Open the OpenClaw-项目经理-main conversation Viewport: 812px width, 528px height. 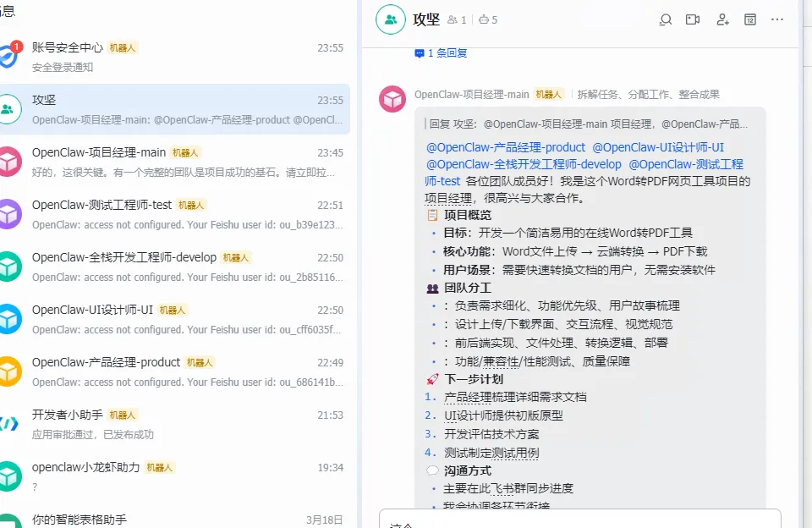pyautogui.click(x=175, y=162)
